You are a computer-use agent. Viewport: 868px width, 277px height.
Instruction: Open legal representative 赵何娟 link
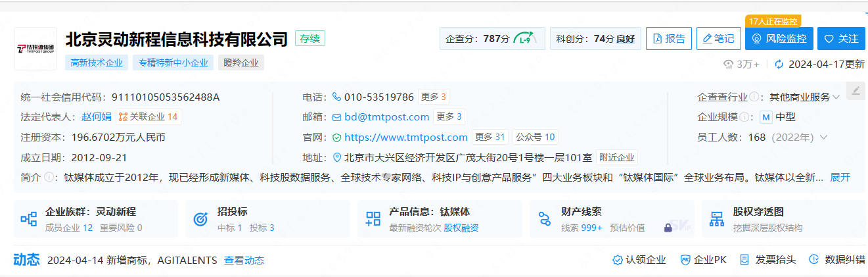tap(97, 117)
